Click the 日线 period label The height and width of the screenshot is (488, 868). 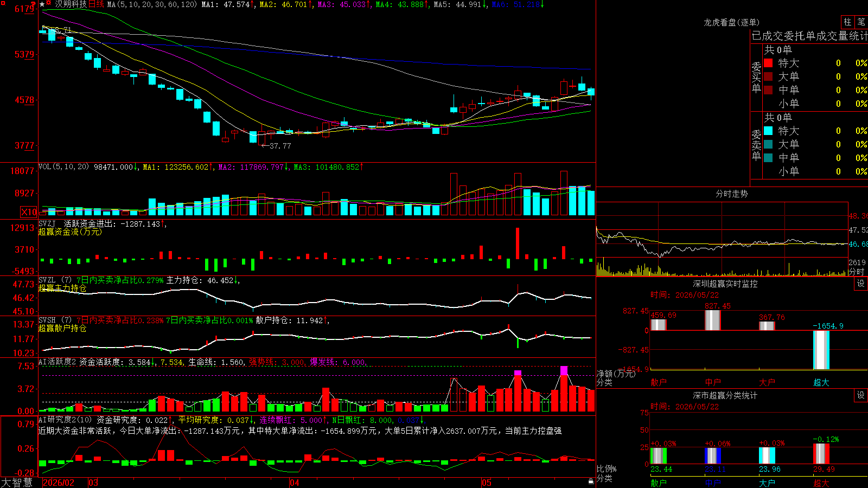(x=96, y=4)
